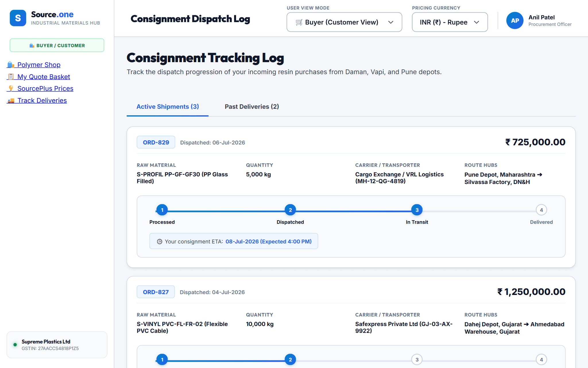Click Dispatched: 06-Jul-2026 text
The image size is (588, 368).
212,143
